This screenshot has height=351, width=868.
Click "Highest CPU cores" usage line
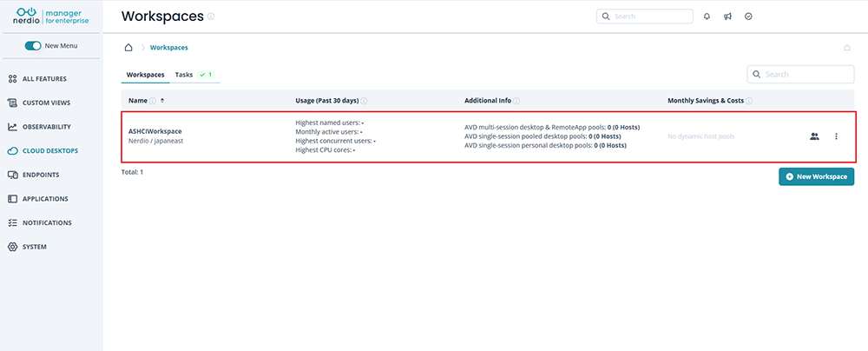(x=325, y=150)
